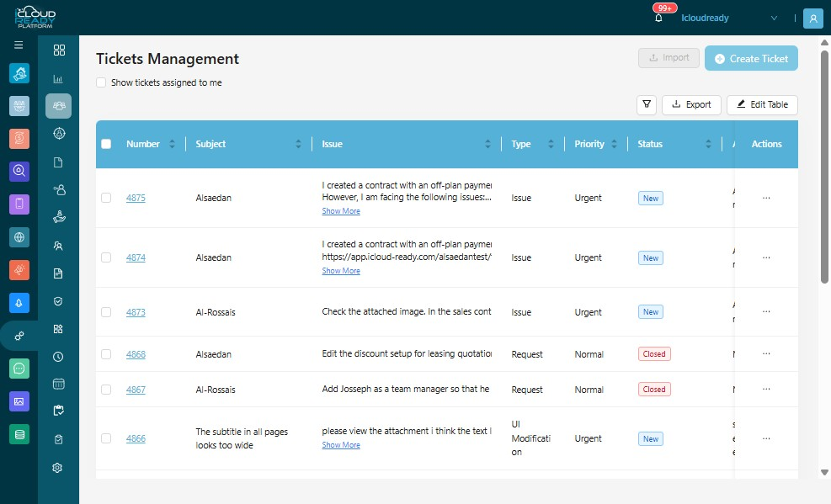Open the settings gear icon in submenu
Image resolution: width=831 pixels, height=504 pixels.
pos(58,468)
